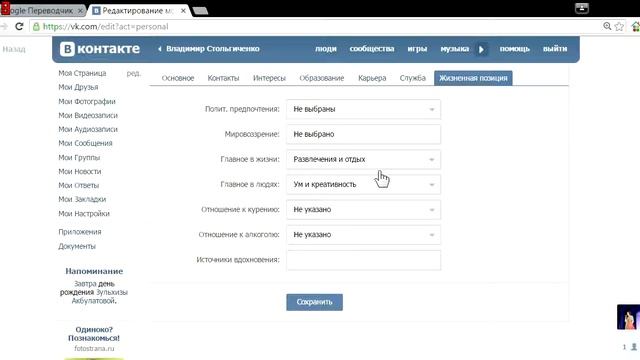
Task: Switch to the Основное tab
Action: click(x=178, y=78)
